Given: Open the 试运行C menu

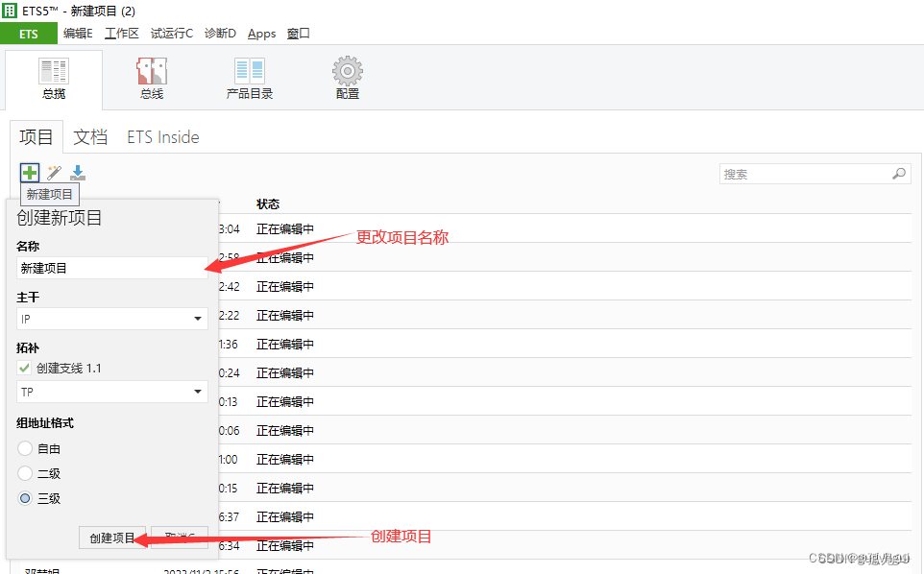Looking at the screenshot, I should coord(172,34).
